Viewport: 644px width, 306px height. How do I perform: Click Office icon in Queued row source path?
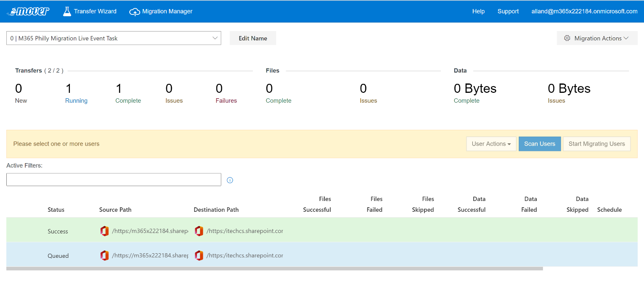point(105,256)
